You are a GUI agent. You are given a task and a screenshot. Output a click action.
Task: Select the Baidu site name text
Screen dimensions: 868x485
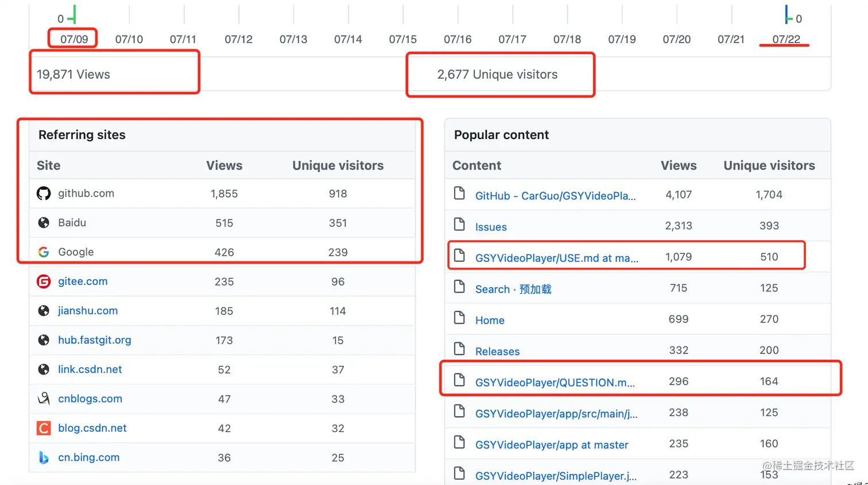coord(72,223)
